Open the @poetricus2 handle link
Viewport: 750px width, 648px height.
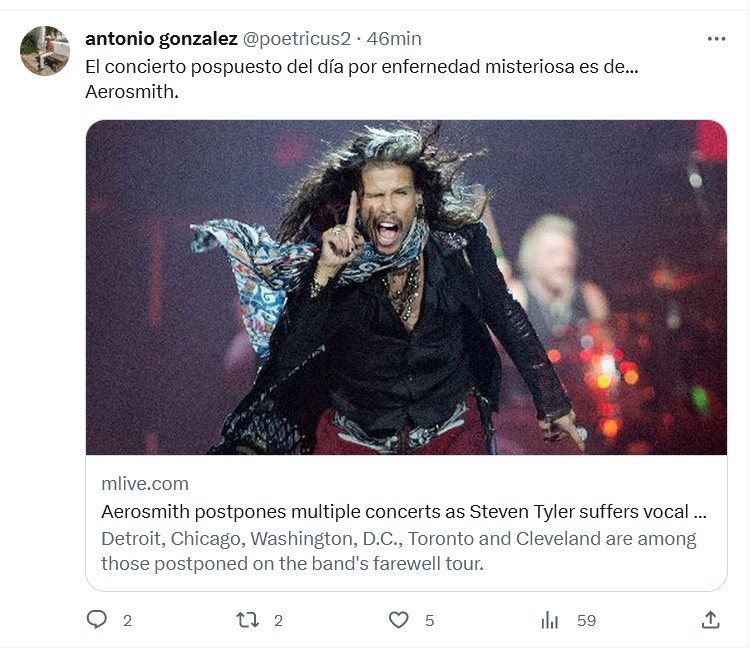point(297,39)
